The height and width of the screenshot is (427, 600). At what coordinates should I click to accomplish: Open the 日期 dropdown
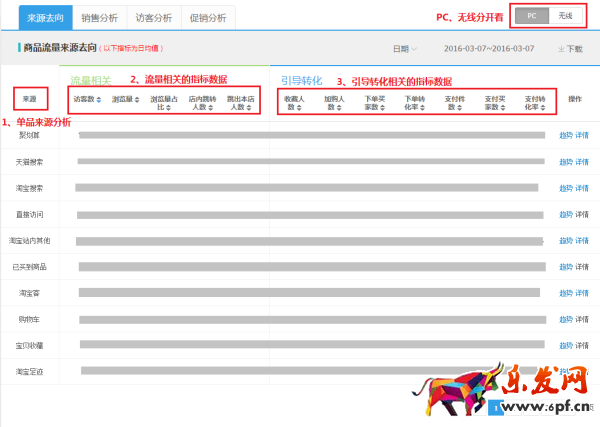(x=405, y=48)
